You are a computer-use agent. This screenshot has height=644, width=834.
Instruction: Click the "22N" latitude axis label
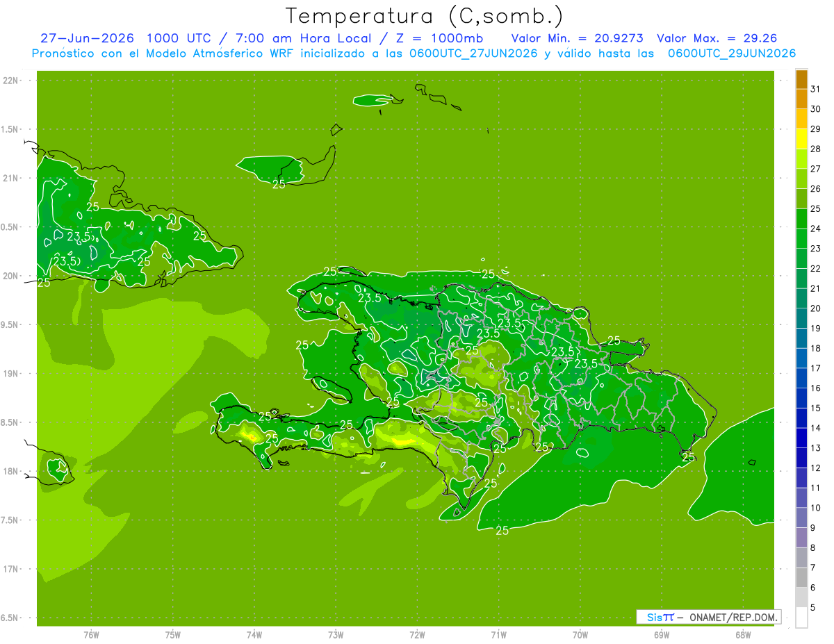(x=12, y=81)
